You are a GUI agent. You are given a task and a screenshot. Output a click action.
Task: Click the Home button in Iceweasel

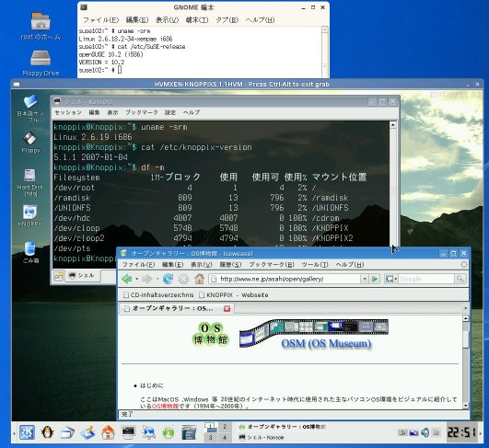coord(200,279)
